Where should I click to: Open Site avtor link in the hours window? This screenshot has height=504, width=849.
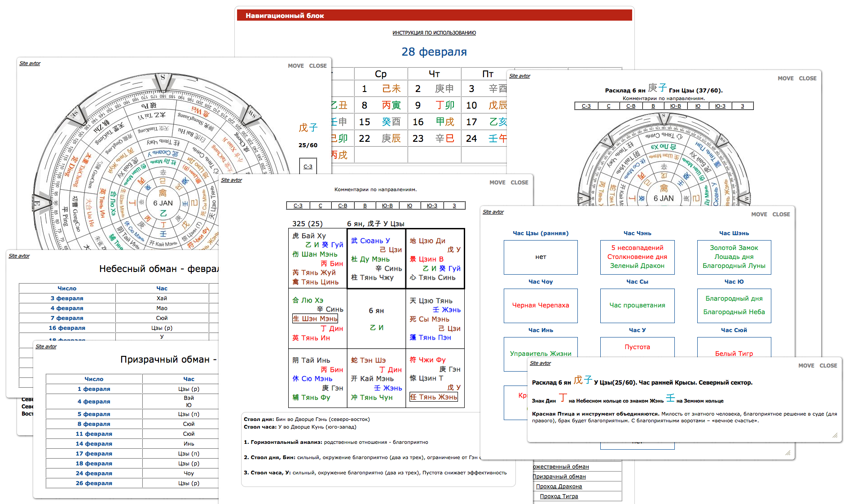493,212
